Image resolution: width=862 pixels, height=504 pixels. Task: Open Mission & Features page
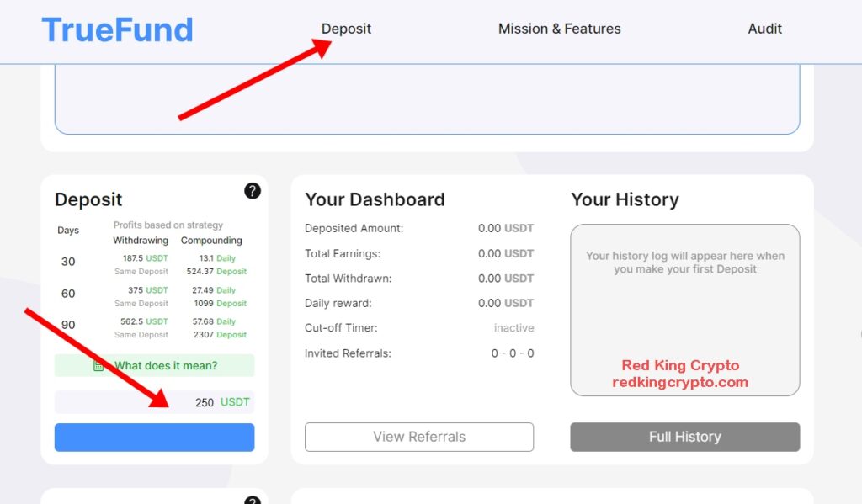pos(560,29)
